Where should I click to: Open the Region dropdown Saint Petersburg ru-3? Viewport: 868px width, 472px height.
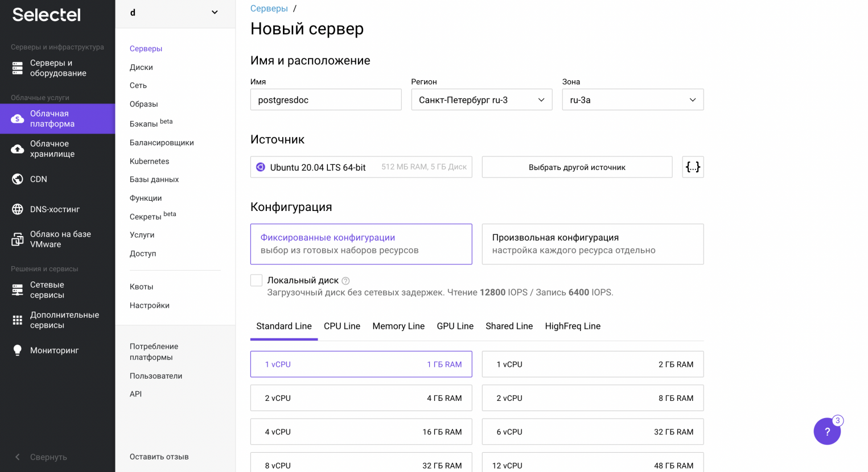(x=482, y=100)
